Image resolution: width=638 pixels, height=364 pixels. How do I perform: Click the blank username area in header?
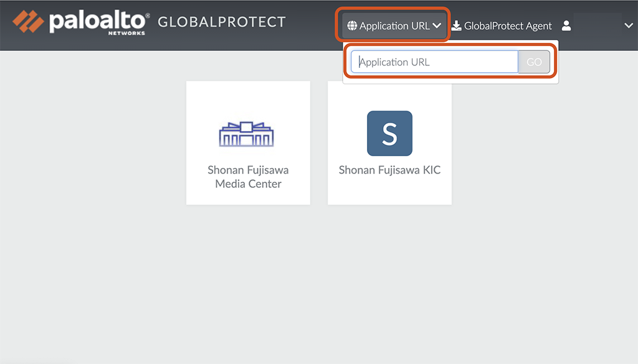597,26
